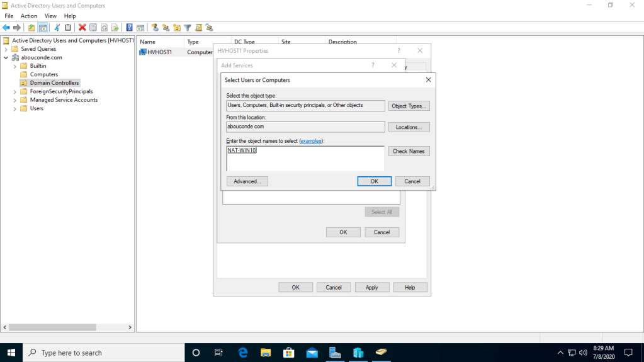
Task: Click the examples link
Action: (x=311, y=141)
